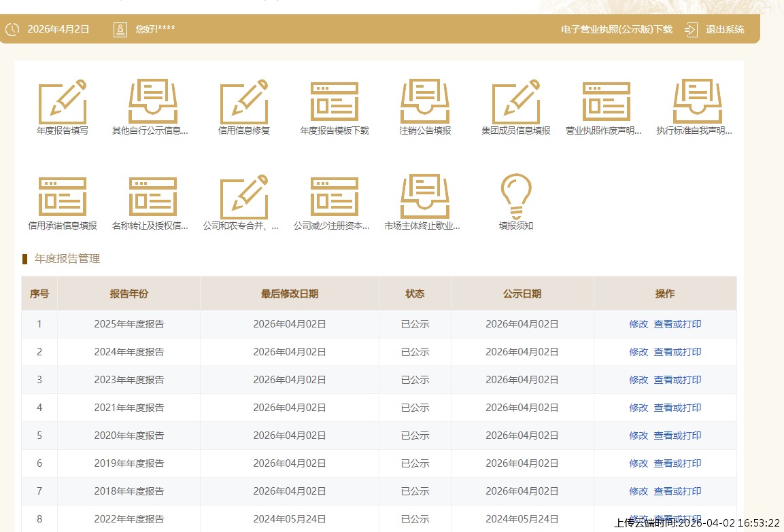Click 执行标准自我声明 icon
Viewport: 784px width, 532px height.
tap(697, 102)
